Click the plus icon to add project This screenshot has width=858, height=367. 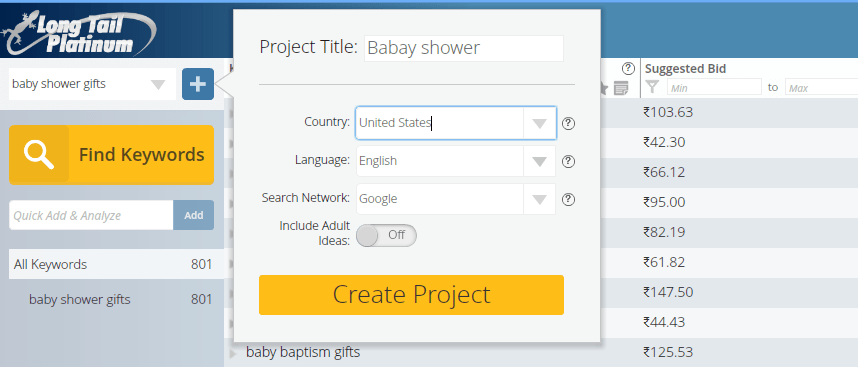(198, 84)
